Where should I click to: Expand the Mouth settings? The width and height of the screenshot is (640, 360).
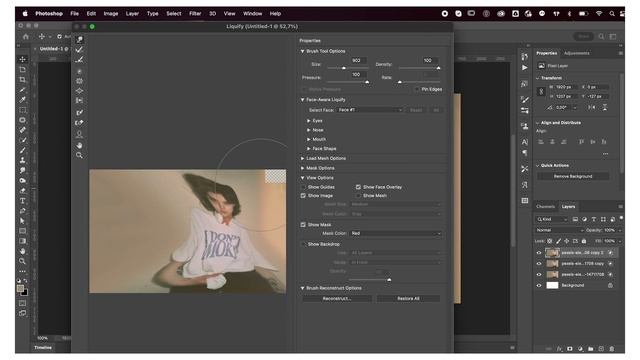pos(309,139)
